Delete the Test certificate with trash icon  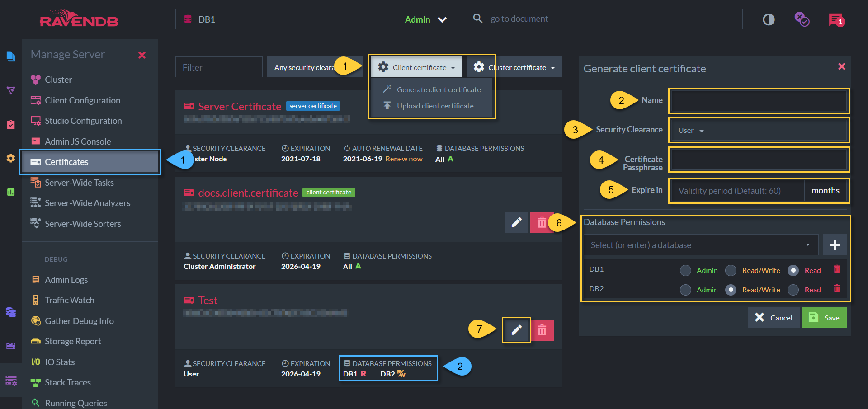tap(542, 330)
